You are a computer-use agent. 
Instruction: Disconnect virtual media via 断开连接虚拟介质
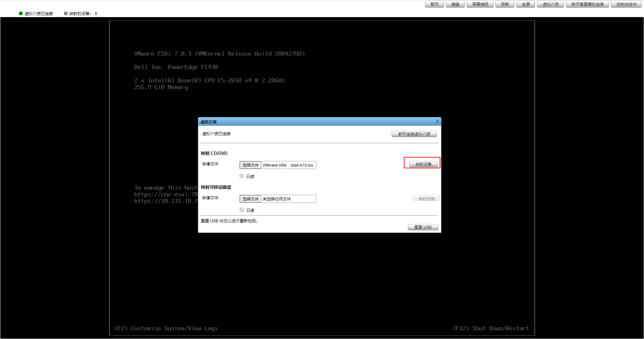(x=414, y=134)
